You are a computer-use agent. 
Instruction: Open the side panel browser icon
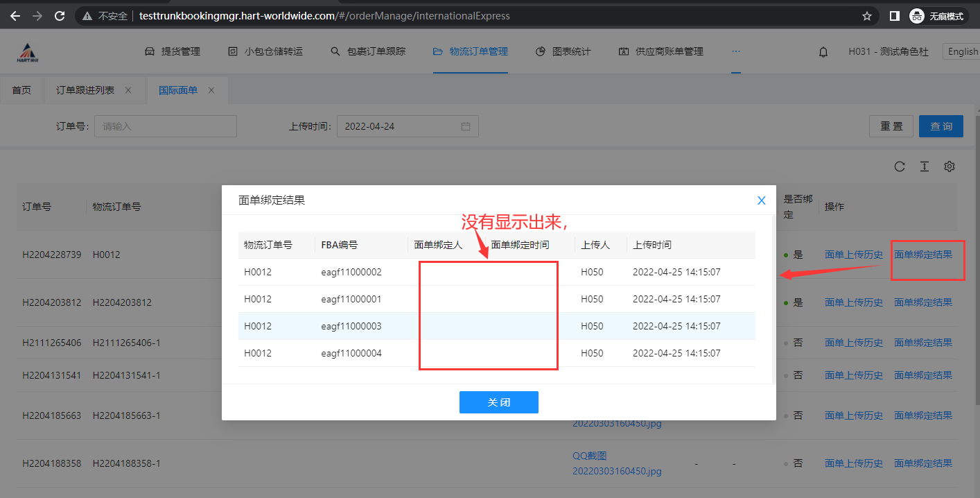click(x=895, y=15)
